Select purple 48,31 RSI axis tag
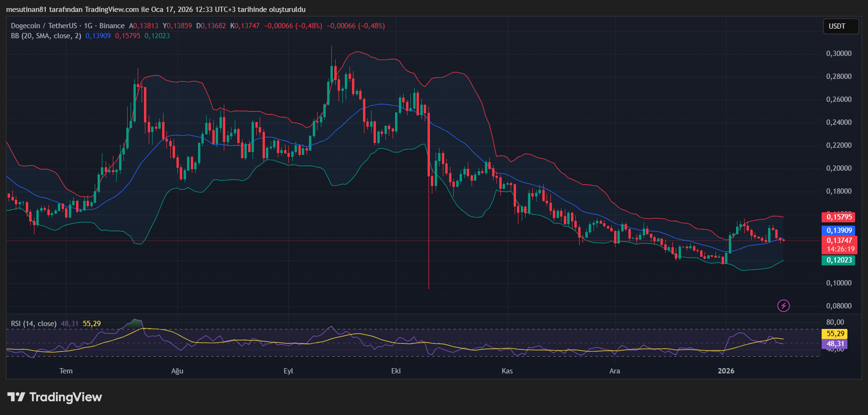 click(x=835, y=344)
